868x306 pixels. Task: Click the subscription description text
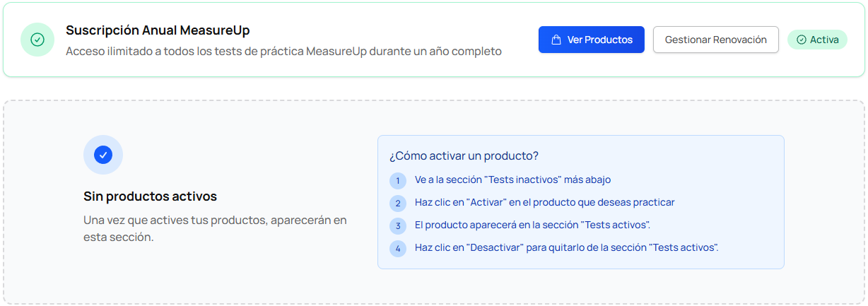click(283, 52)
